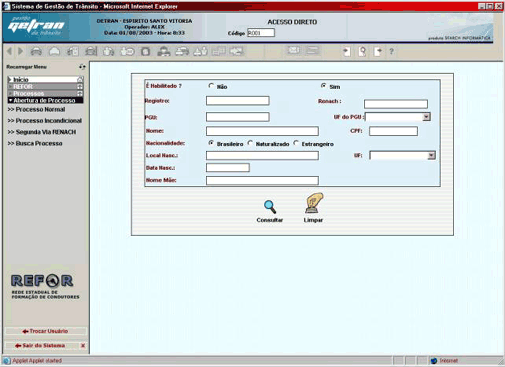This screenshot has width=505, height=367.
Task: Expand the REFOR menu section
Action: [x=45, y=87]
